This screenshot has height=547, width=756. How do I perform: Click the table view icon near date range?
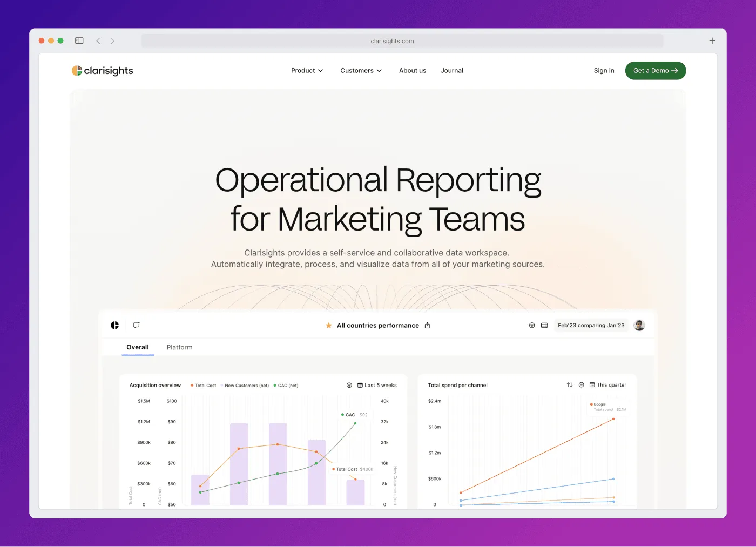(544, 325)
